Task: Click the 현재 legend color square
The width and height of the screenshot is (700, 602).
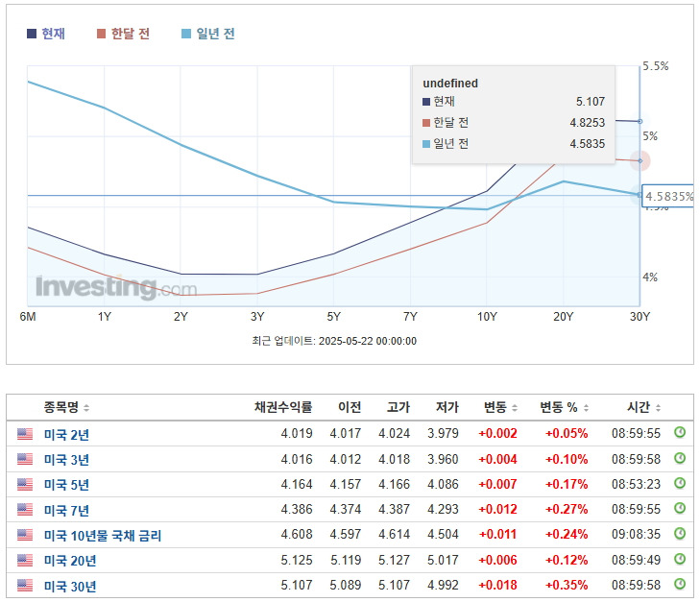Action: pyautogui.click(x=32, y=34)
